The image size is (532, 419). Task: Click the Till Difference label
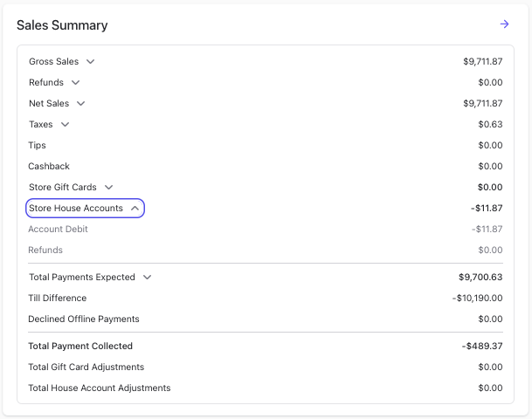click(x=58, y=298)
